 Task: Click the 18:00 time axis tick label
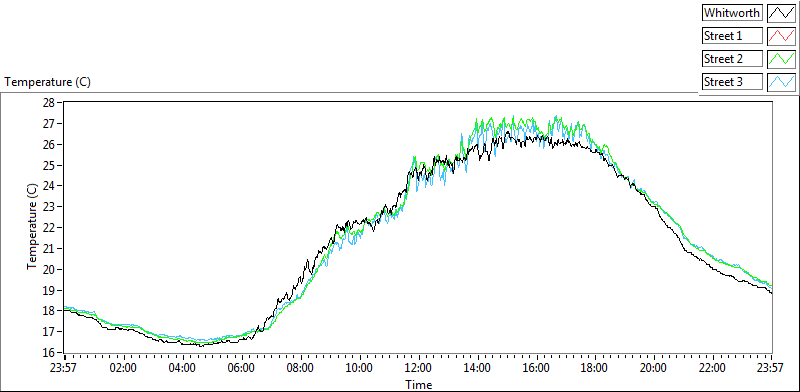pyautogui.click(x=595, y=368)
